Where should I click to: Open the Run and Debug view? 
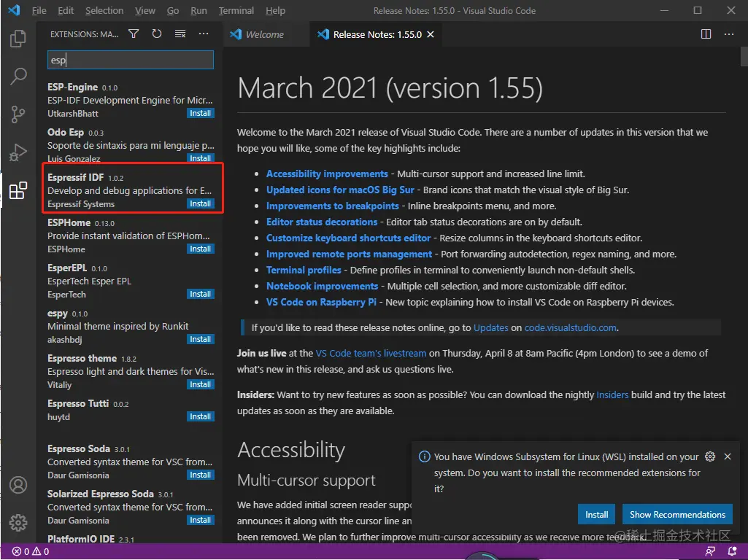coord(18,152)
